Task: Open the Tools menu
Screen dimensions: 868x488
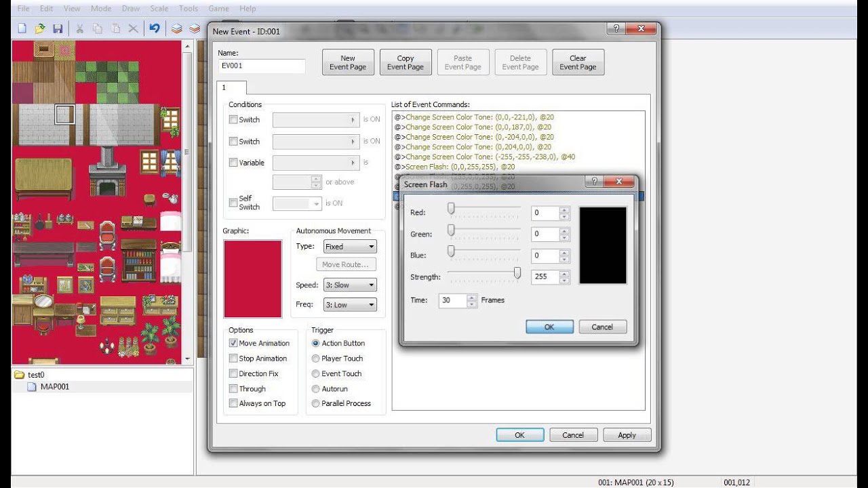Action: 189,9
